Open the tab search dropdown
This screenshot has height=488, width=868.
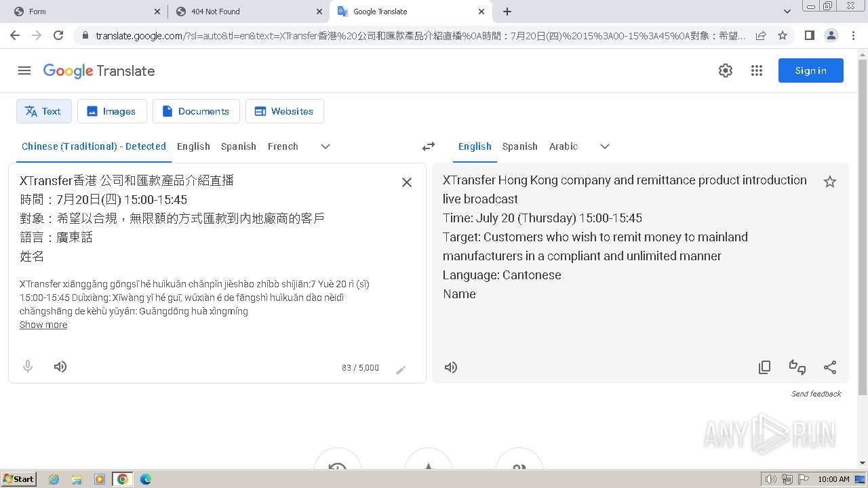(787, 12)
